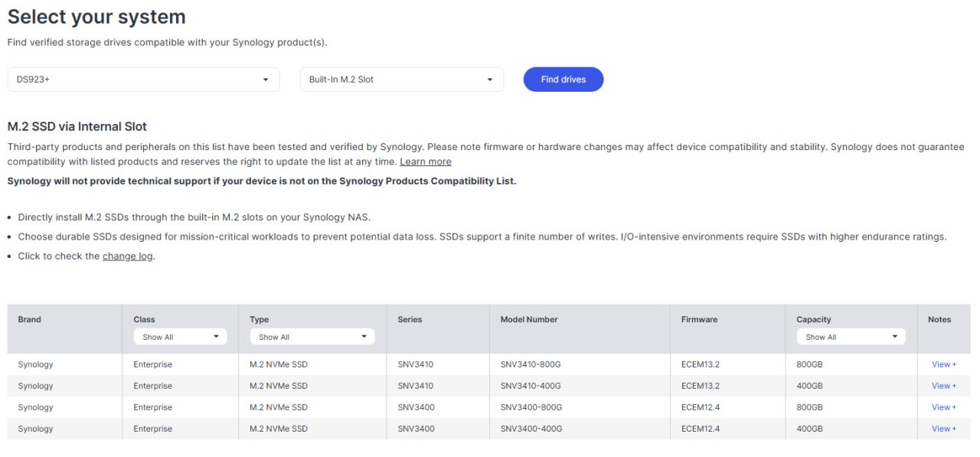Screen dimensions: 980x457
Task: Click 800GB capacity in SNV3410-800G row
Action: tap(809, 364)
